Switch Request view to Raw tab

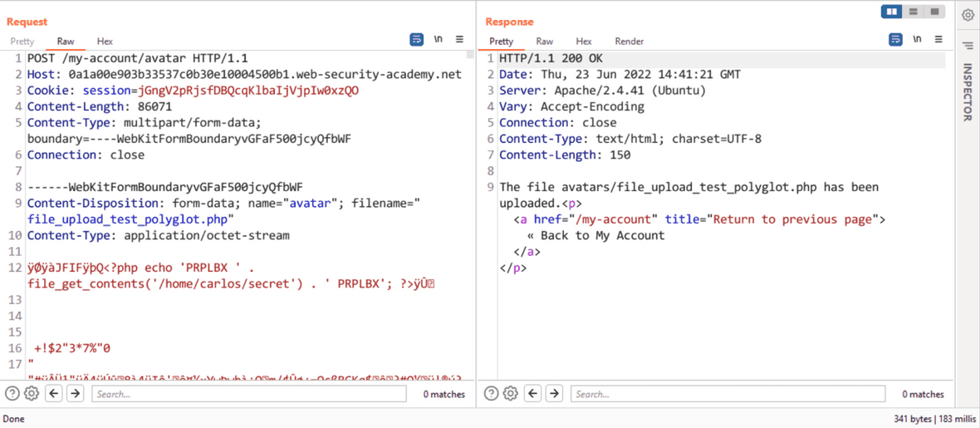(x=66, y=42)
